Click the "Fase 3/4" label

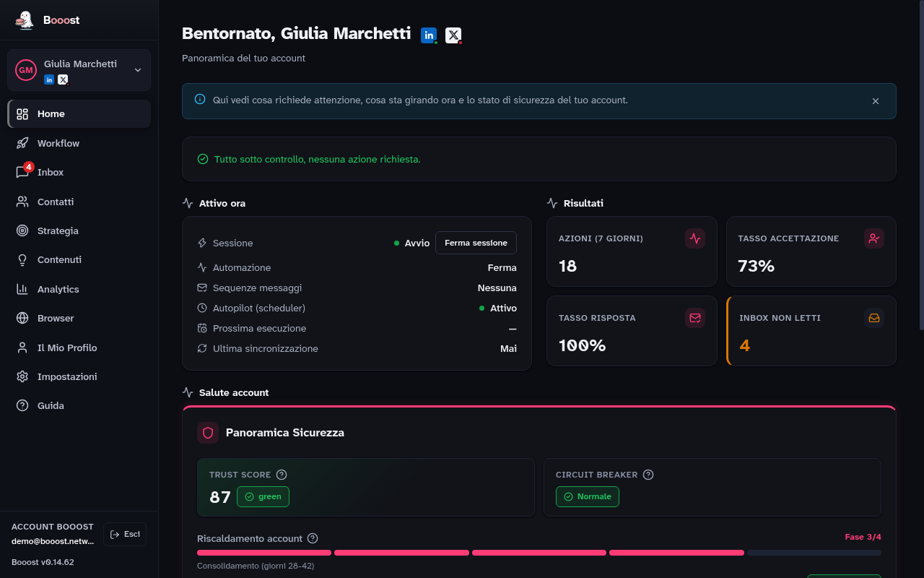point(863,538)
